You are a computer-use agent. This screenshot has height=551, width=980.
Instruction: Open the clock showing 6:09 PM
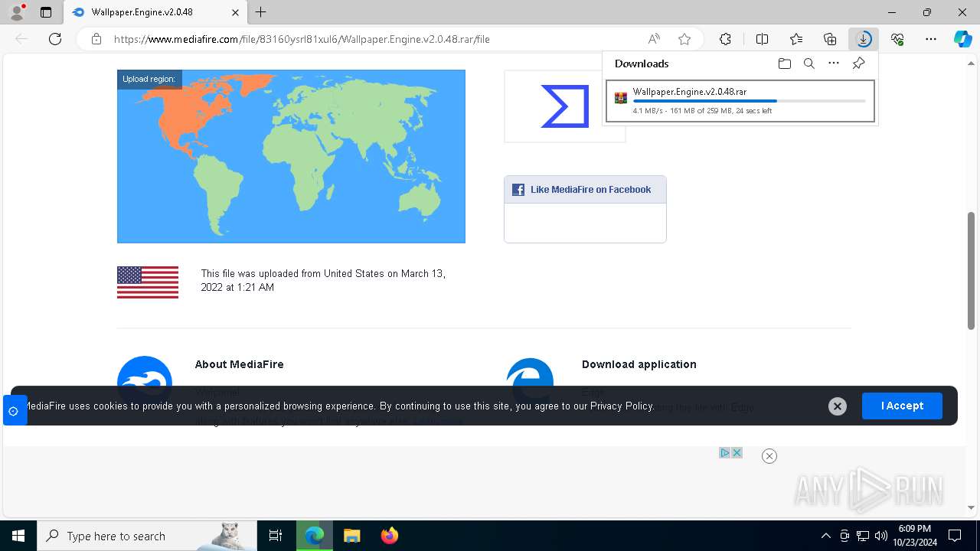point(914,536)
